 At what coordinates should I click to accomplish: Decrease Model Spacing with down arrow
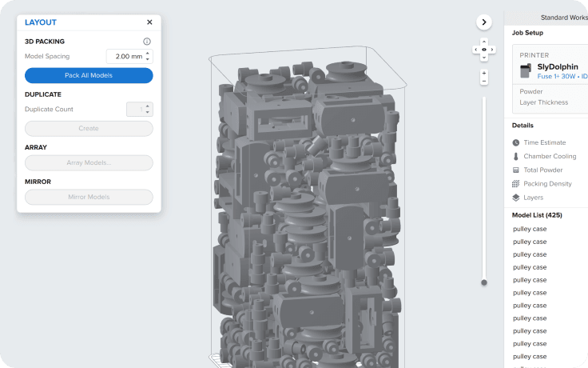[x=148, y=59]
